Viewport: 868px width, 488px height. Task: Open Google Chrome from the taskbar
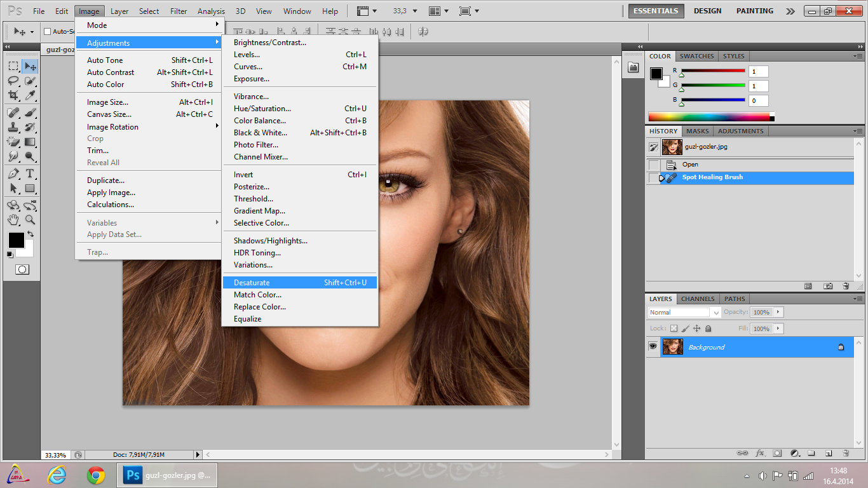pyautogui.click(x=96, y=475)
